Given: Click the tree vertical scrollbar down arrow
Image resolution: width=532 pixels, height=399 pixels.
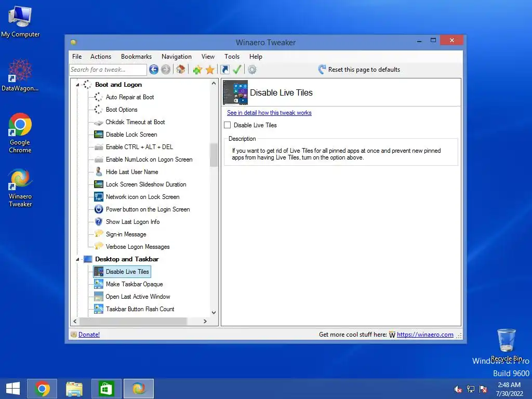Looking at the screenshot, I should (214, 312).
